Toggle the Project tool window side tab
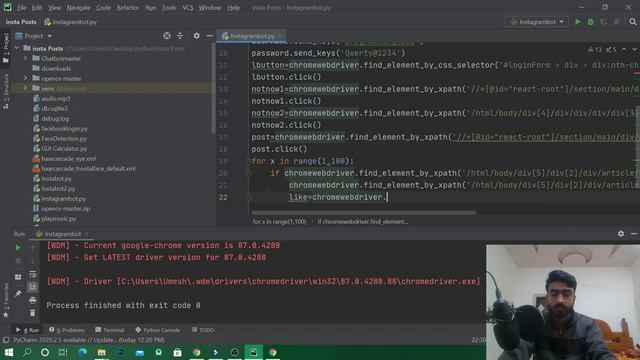The image size is (640, 360). (x=6, y=49)
